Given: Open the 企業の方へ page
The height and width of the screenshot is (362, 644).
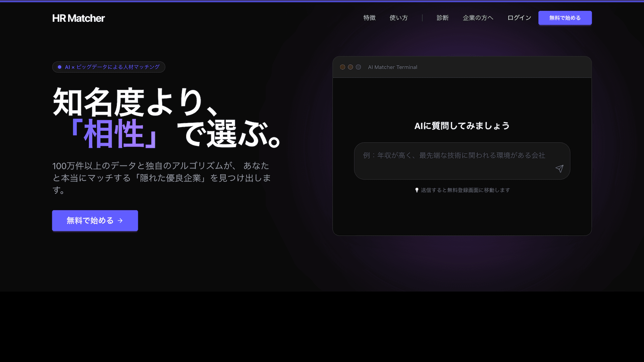Looking at the screenshot, I should click(x=478, y=18).
